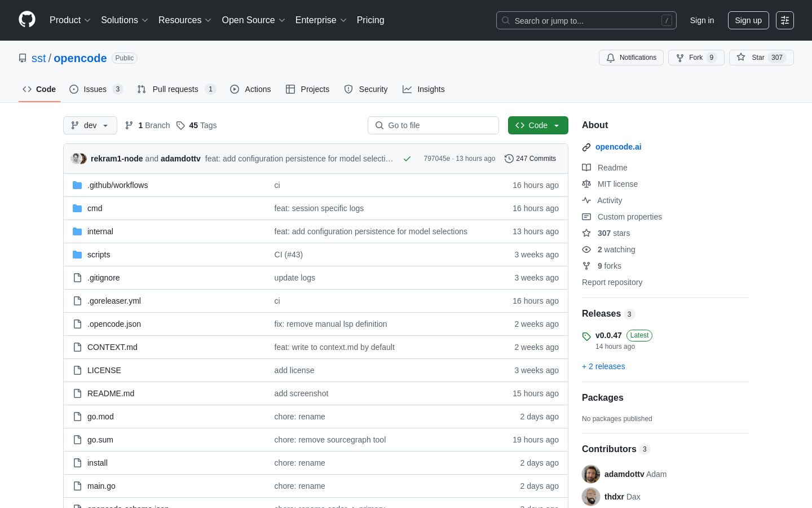Focus the 'Search or jump to' field

coord(586,20)
